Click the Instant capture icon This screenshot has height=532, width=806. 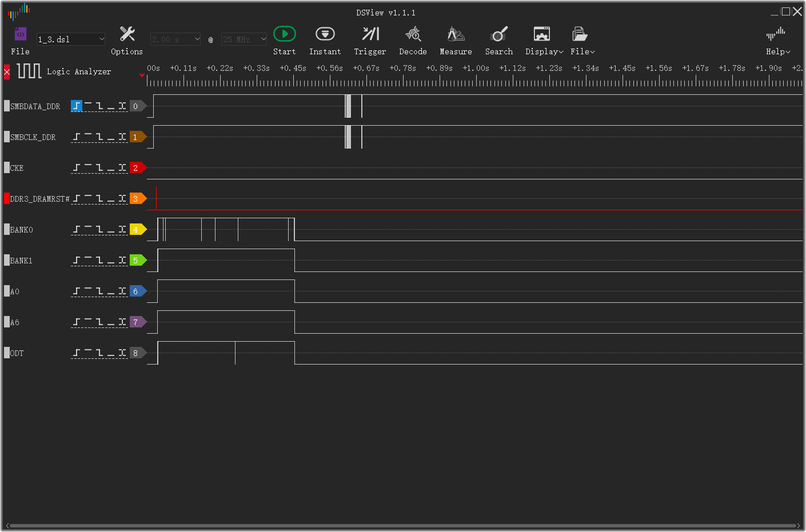click(x=325, y=34)
